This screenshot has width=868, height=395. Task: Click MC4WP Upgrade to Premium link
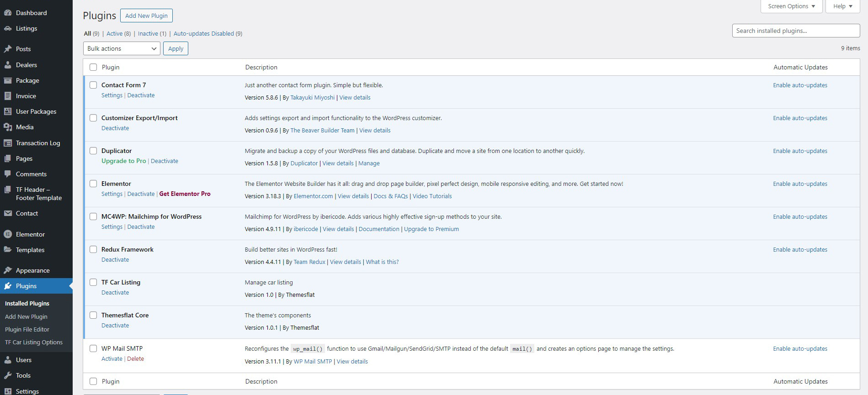pyautogui.click(x=431, y=229)
